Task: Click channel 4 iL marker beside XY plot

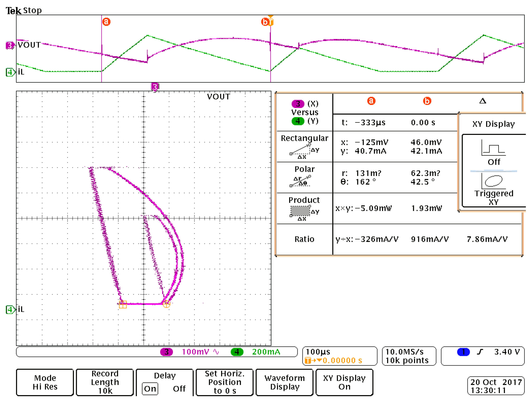Action: [x=10, y=310]
